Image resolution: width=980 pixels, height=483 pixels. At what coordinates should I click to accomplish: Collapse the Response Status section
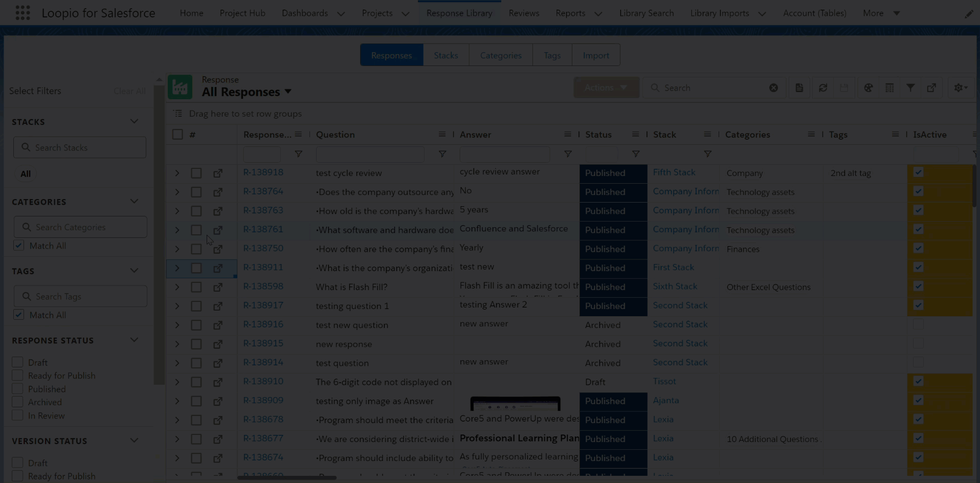(x=134, y=340)
